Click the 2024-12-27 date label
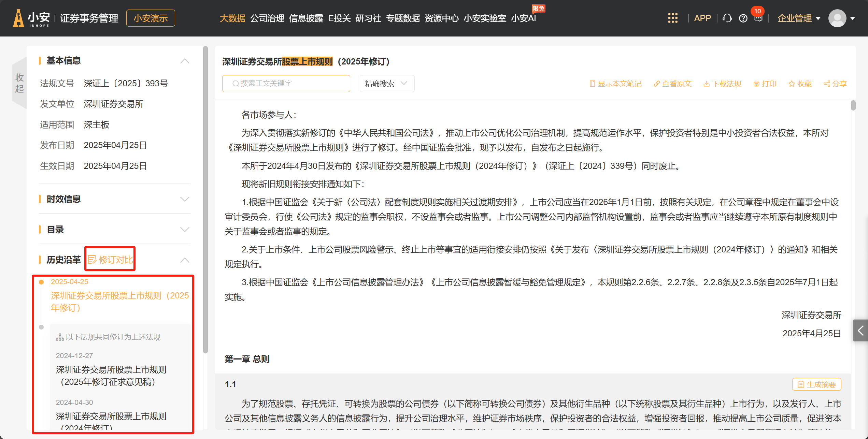 [x=74, y=355]
